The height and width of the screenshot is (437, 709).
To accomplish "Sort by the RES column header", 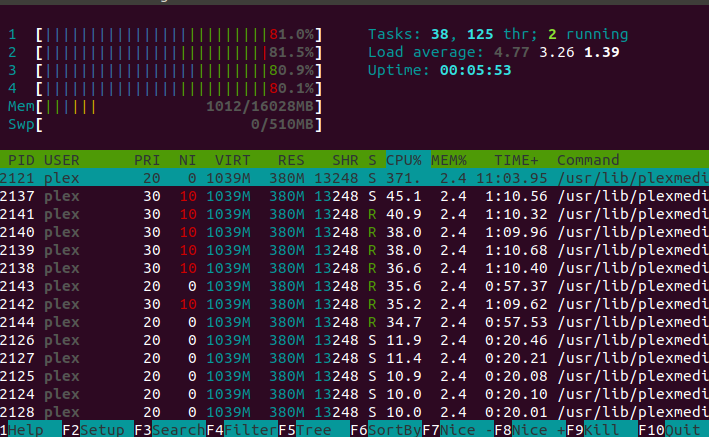I will (x=291, y=160).
